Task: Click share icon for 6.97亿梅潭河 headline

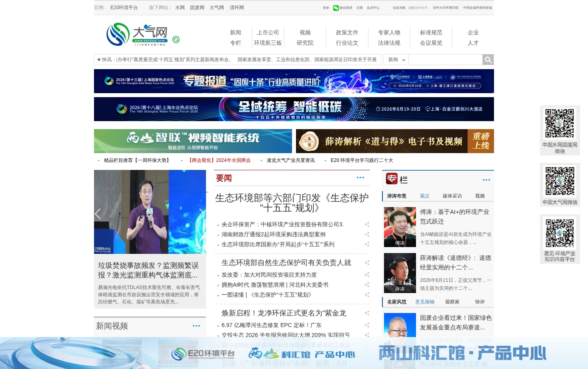Action: 367,325
